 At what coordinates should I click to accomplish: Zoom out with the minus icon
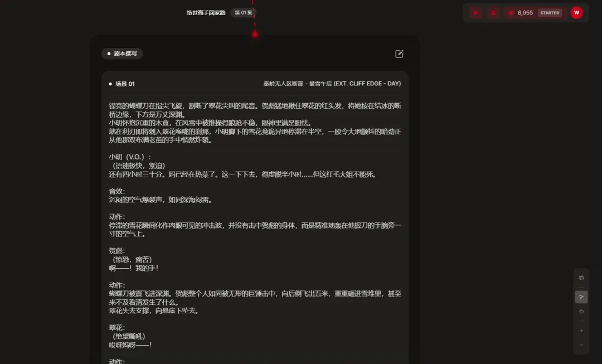tap(581, 345)
